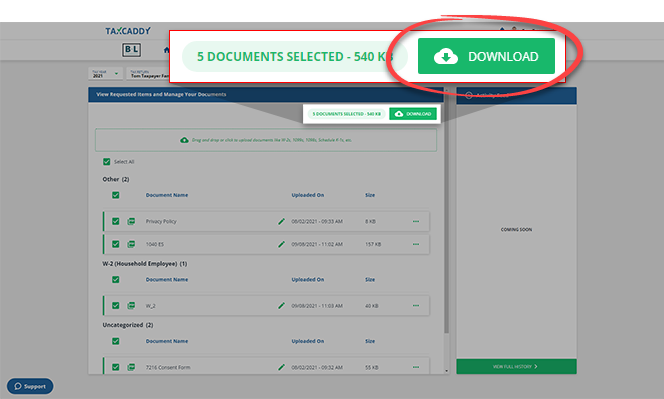
Task: Click the document icon for 1040 ES
Action: pyautogui.click(x=131, y=244)
